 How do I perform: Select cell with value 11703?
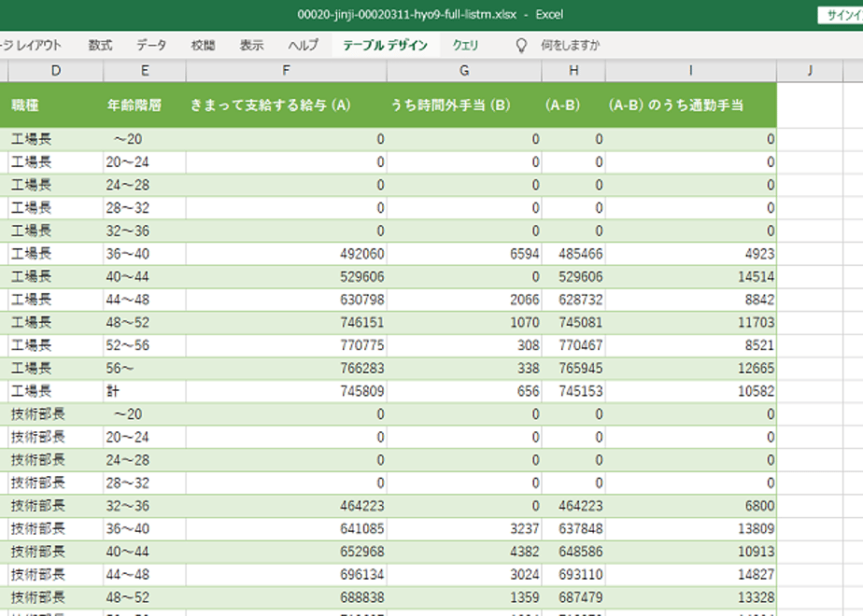tap(691, 322)
